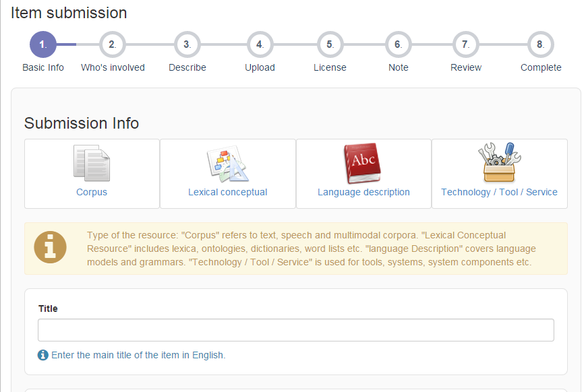Choose the Language description label
Viewport: 586px width, 392px height.
point(363,192)
